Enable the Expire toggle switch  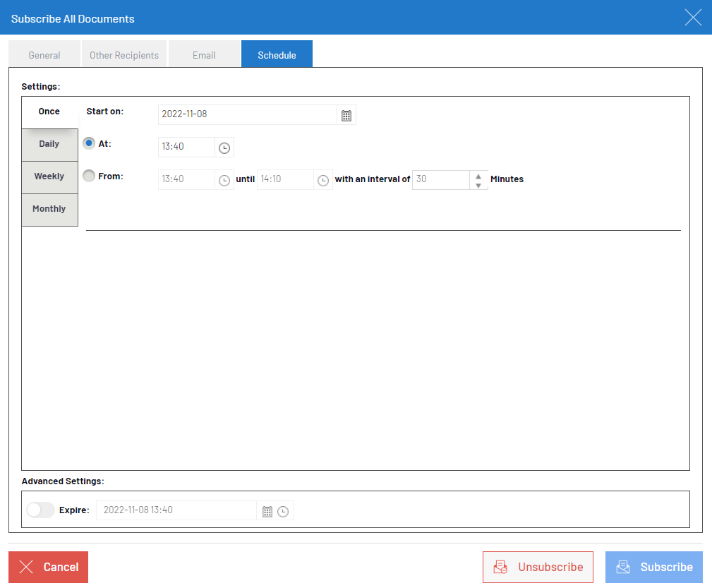tap(40, 510)
